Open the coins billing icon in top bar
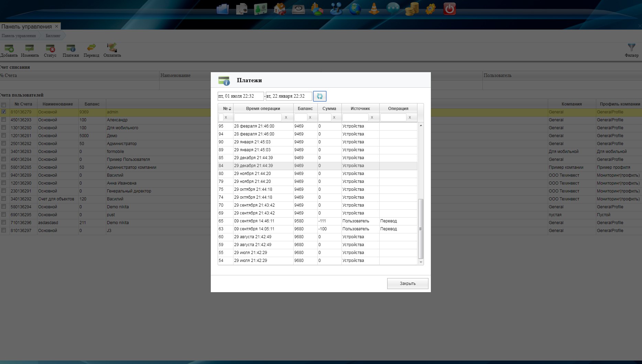Screen dimensions: 642x364 [411, 9]
